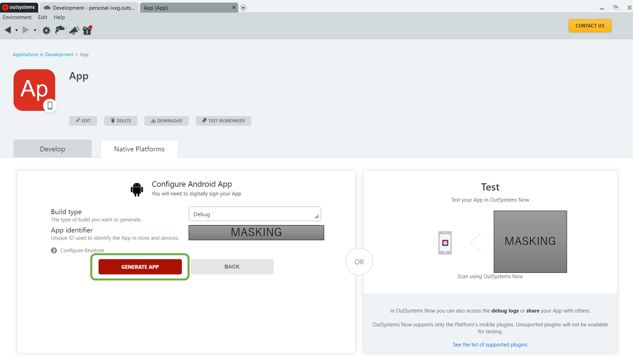This screenshot has width=633, height=364.
Task: Click the CONTACT US button
Action: pyautogui.click(x=590, y=26)
